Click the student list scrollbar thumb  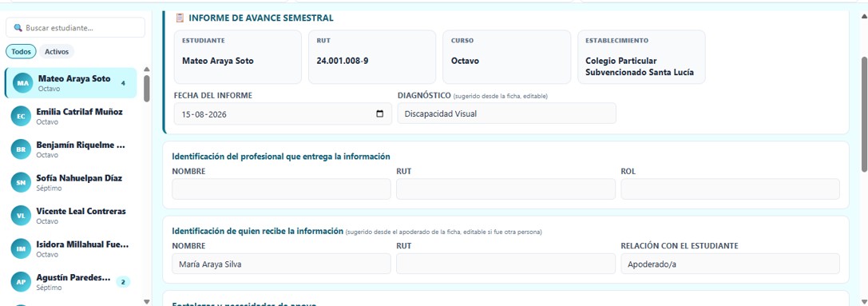(147, 88)
